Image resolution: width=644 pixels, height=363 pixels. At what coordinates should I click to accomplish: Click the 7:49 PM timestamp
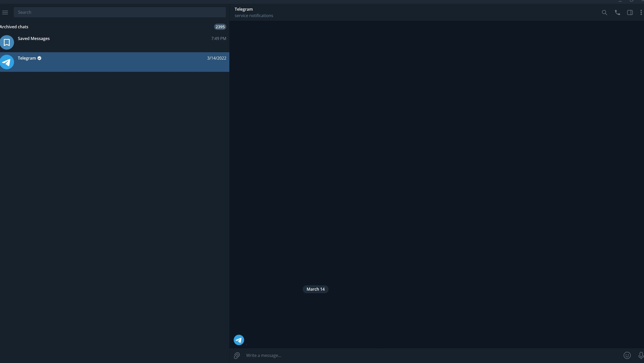[x=219, y=38]
